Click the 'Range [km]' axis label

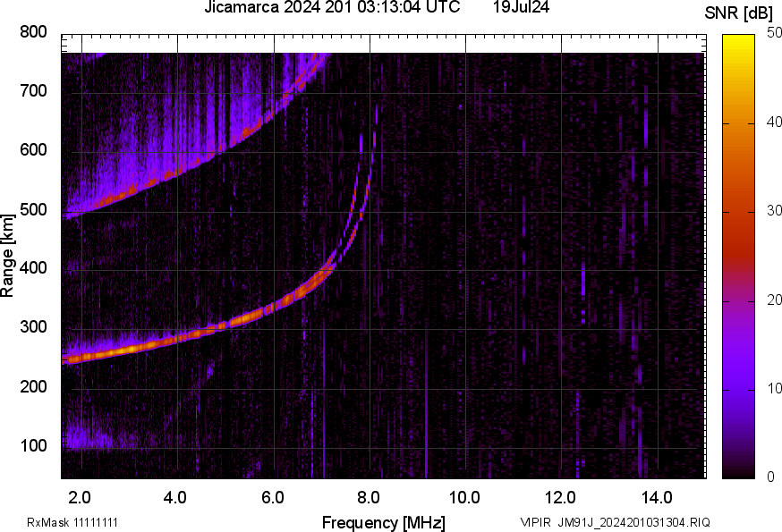7,256
